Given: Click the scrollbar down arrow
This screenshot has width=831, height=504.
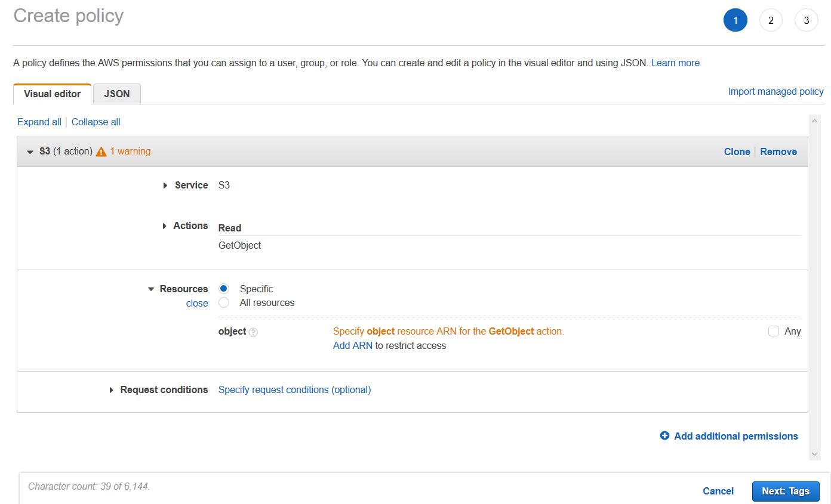Looking at the screenshot, I should tap(814, 454).
